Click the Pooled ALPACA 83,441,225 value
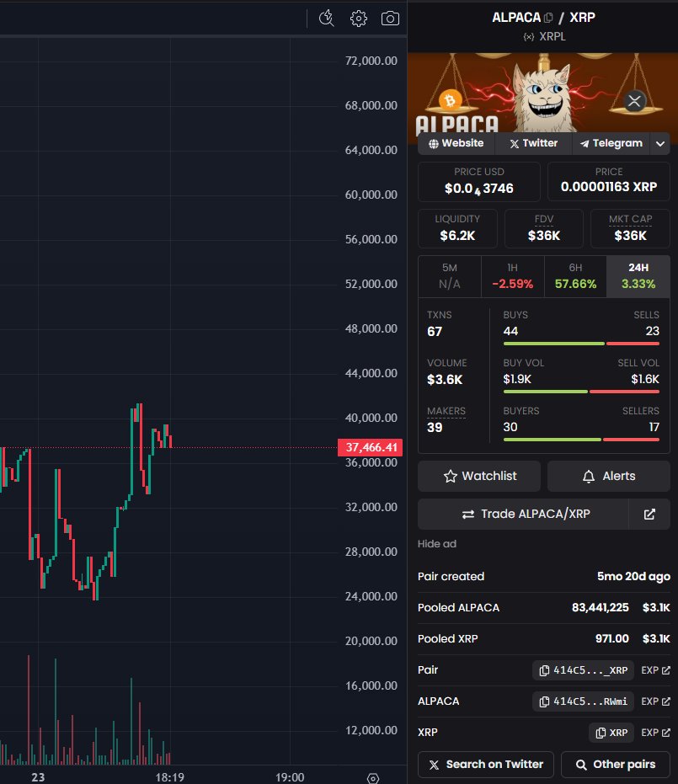 pos(600,607)
